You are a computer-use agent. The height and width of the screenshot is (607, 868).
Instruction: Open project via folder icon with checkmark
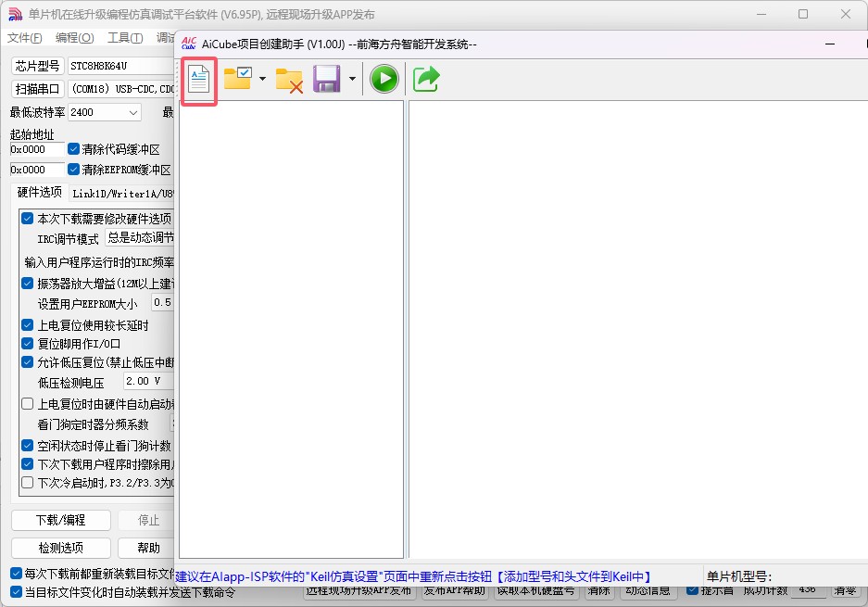tap(238, 79)
